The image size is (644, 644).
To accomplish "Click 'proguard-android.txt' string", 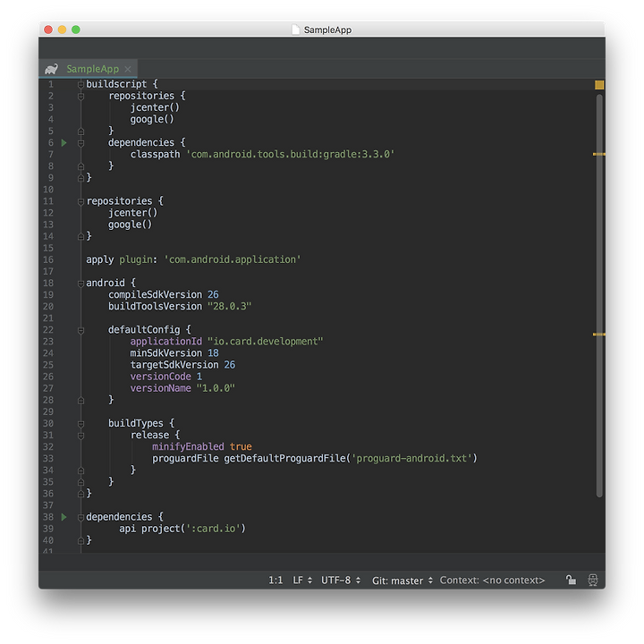I will tap(412, 458).
